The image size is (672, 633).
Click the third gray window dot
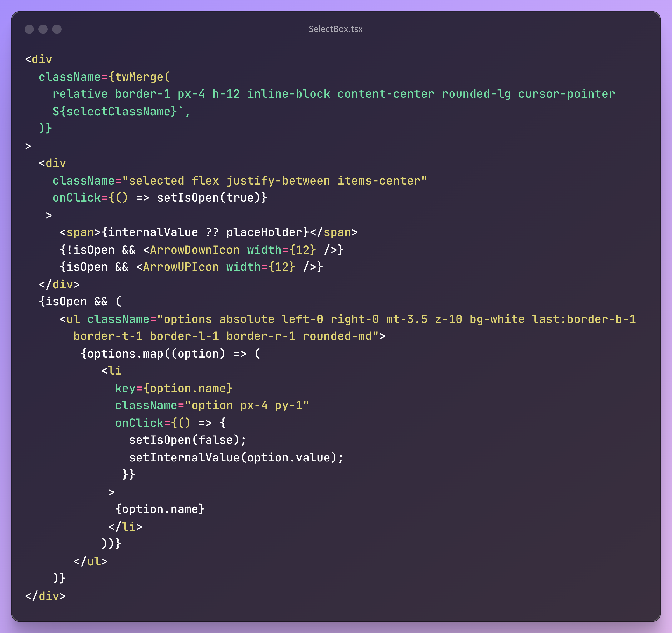[x=57, y=29]
